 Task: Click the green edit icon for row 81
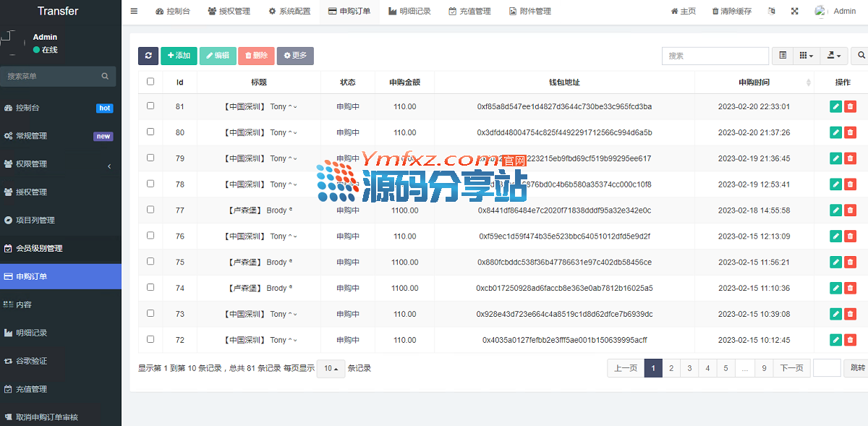tap(836, 106)
